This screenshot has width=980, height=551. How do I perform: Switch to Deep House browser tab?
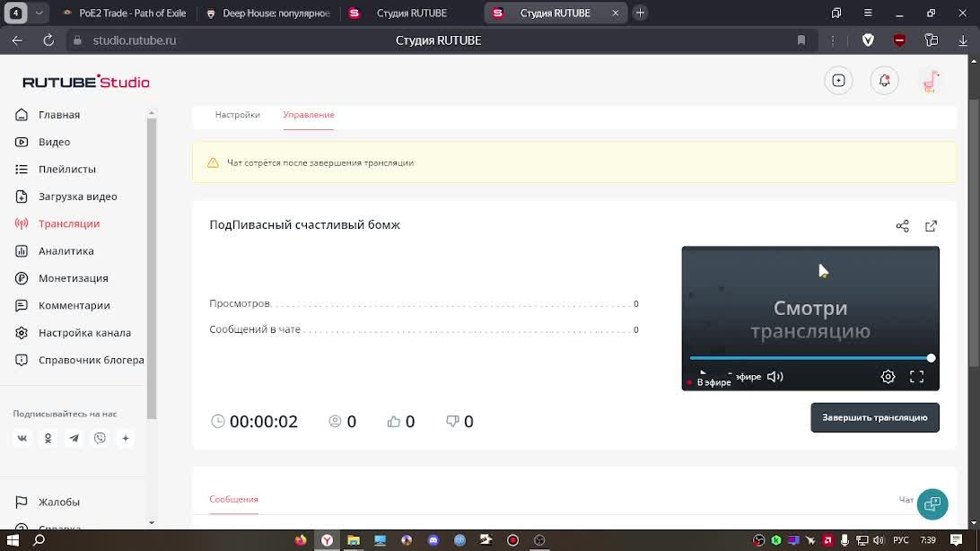pos(268,13)
